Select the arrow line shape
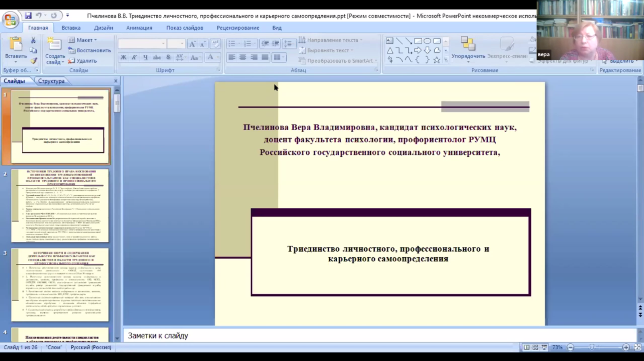644x361 pixels. click(409, 41)
